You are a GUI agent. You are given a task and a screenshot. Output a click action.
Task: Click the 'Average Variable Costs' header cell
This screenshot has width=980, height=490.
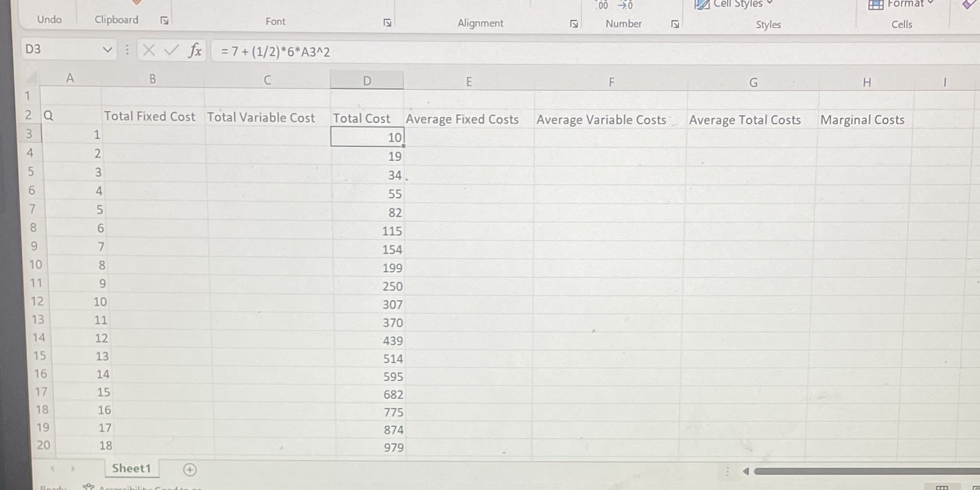coord(610,120)
